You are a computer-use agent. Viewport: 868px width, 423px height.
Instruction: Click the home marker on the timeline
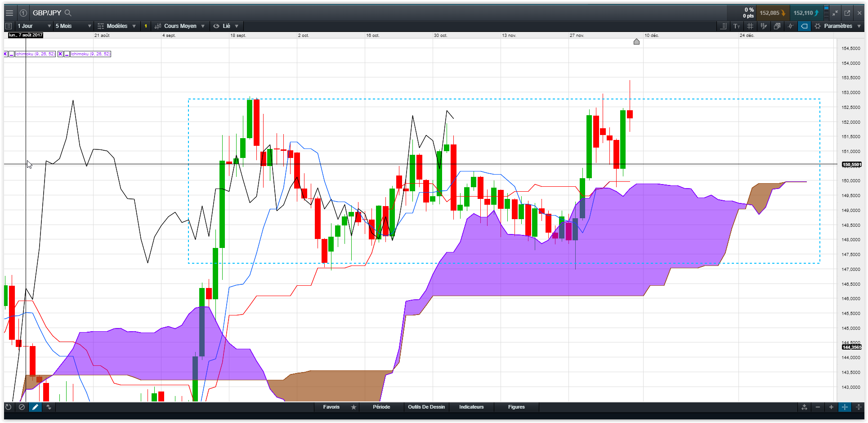click(636, 42)
